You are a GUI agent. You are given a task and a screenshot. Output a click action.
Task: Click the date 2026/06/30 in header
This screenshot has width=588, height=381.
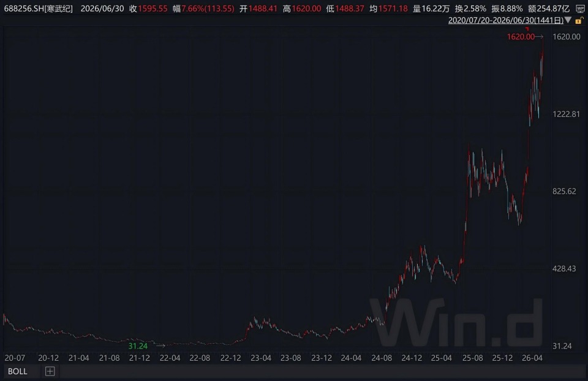click(102, 9)
